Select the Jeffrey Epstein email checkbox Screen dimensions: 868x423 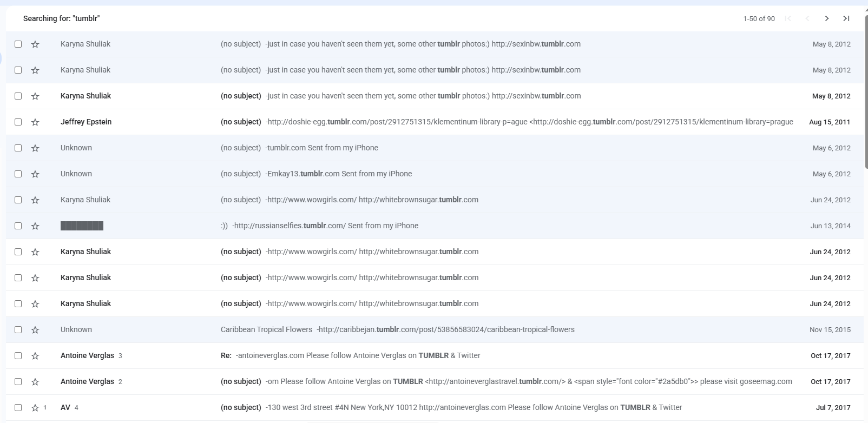pyautogui.click(x=18, y=122)
